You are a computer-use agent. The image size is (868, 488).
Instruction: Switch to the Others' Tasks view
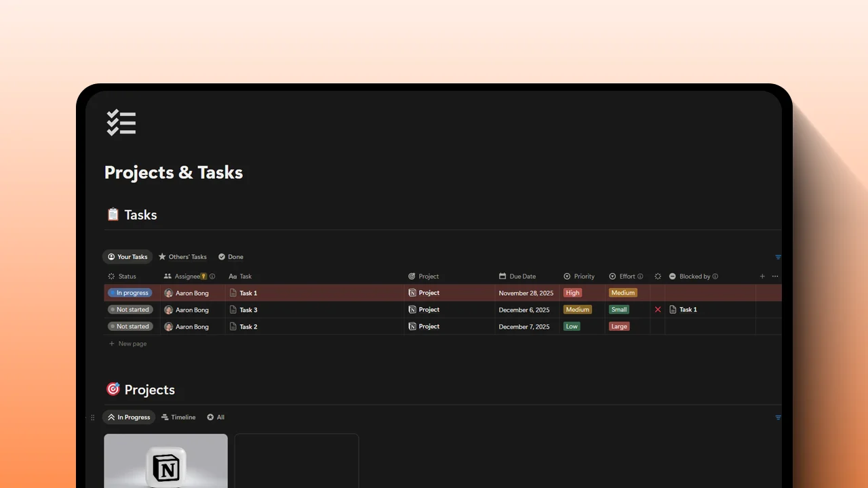click(x=182, y=257)
